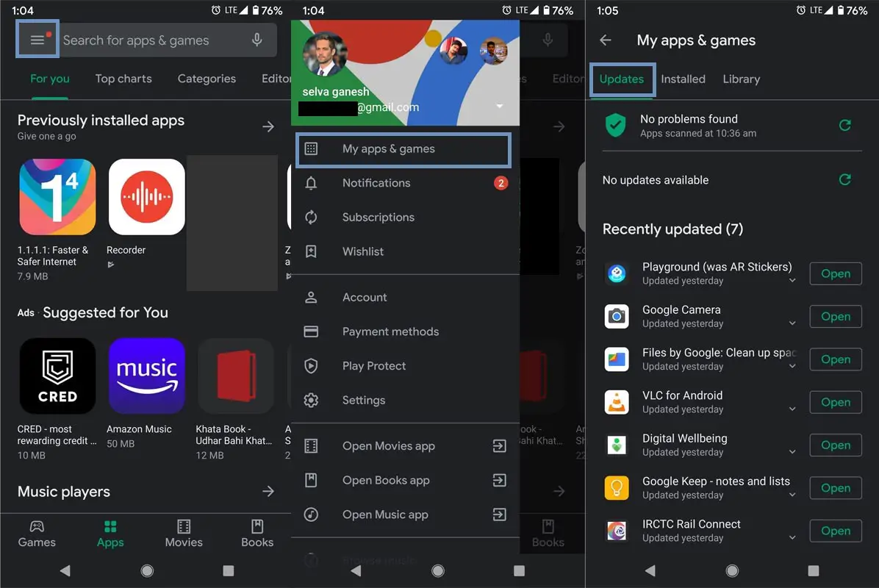This screenshot has width=879, height=588.
Task: Switch to the second account avatar
Action: click(x=453, y=51)
